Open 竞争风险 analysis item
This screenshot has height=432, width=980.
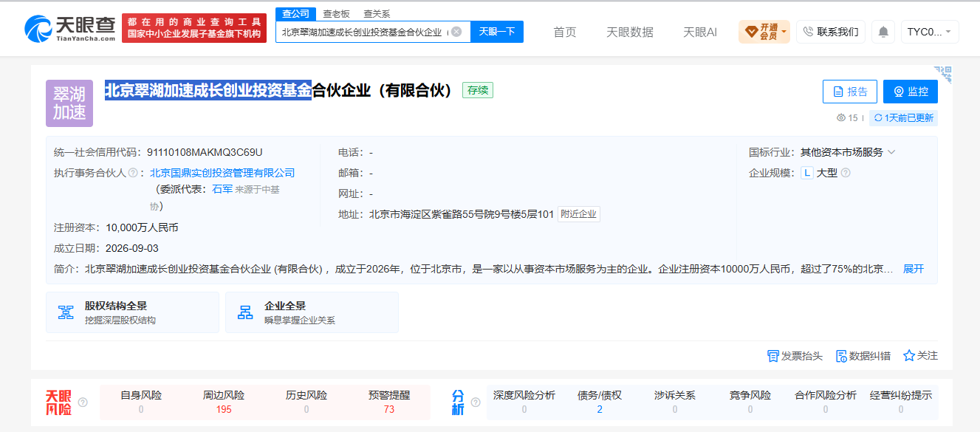[750, 402]
